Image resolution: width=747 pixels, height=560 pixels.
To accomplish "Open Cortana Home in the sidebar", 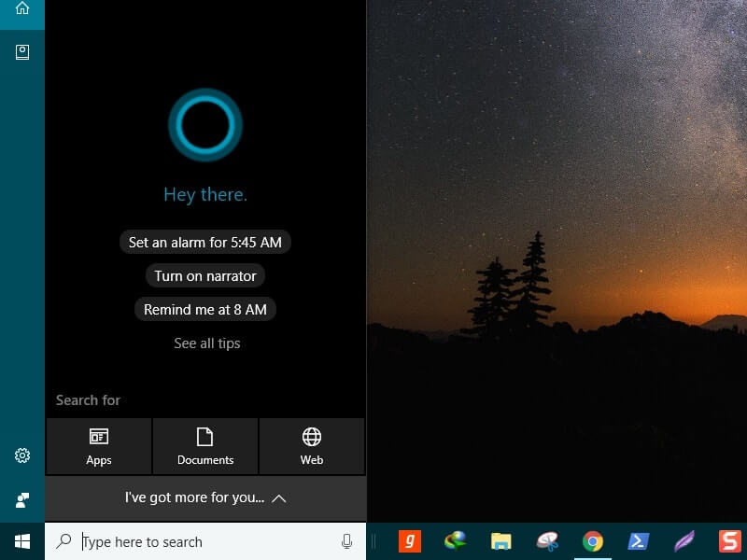I will (x=21, y=8).
